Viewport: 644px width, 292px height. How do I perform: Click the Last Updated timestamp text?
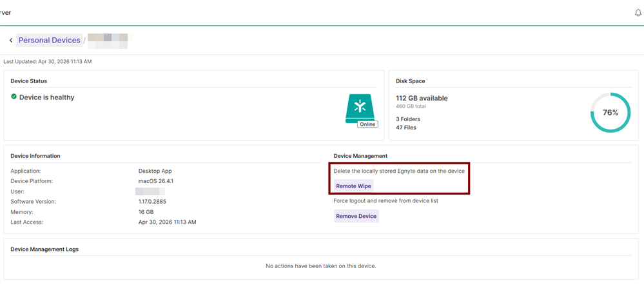tap(48, 62)
